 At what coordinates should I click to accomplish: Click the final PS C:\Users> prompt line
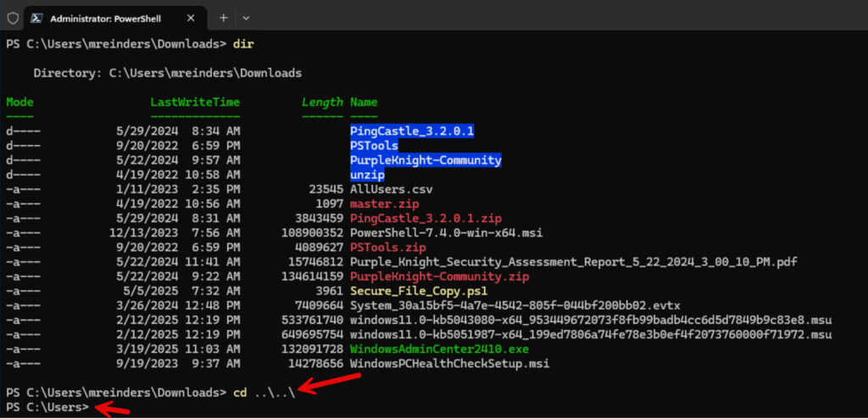pyautogui.click(x=47, y=407)
